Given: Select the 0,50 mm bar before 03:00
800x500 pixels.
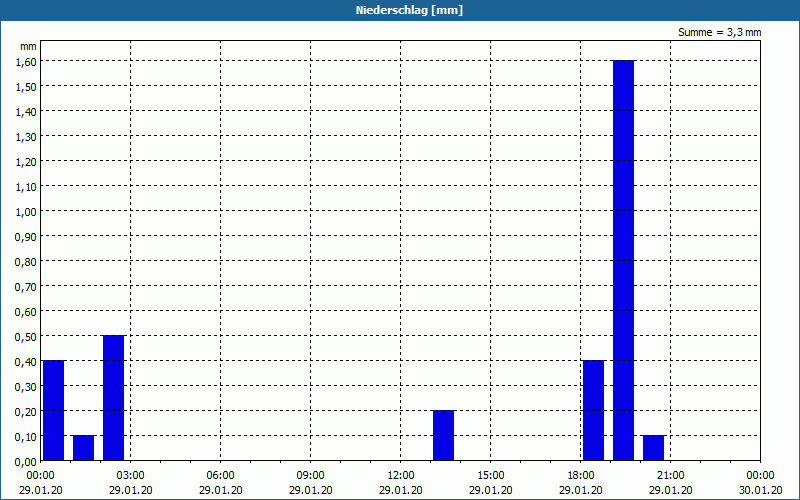Looking at the screenshot, I should [x=113, y=398].
